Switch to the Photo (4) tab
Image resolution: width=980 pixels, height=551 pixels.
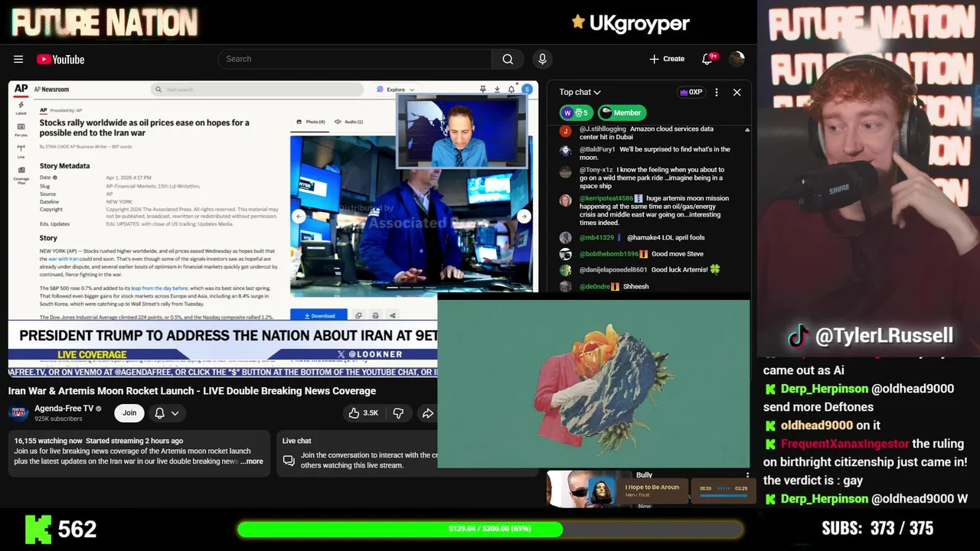(311, 122)
